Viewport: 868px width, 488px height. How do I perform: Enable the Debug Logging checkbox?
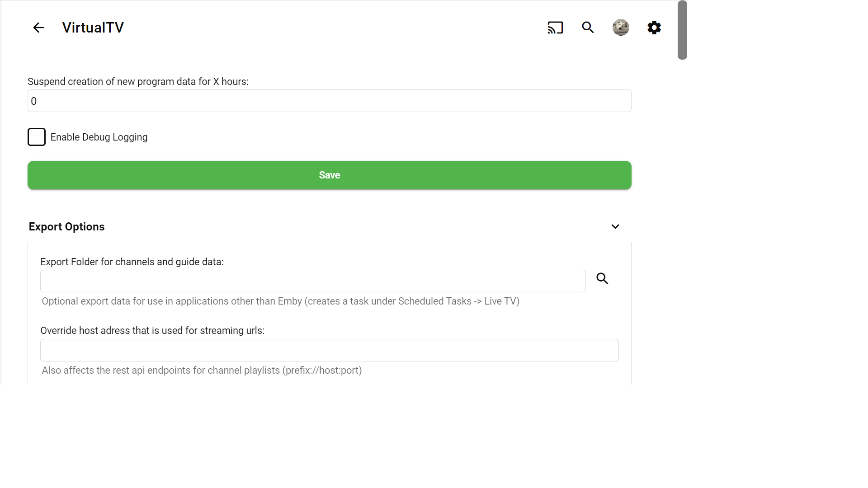point(37,137)
